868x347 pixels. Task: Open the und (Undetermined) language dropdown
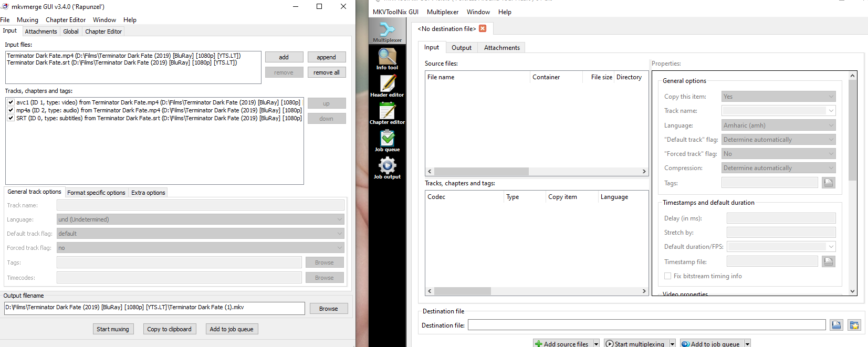[201, 219]
